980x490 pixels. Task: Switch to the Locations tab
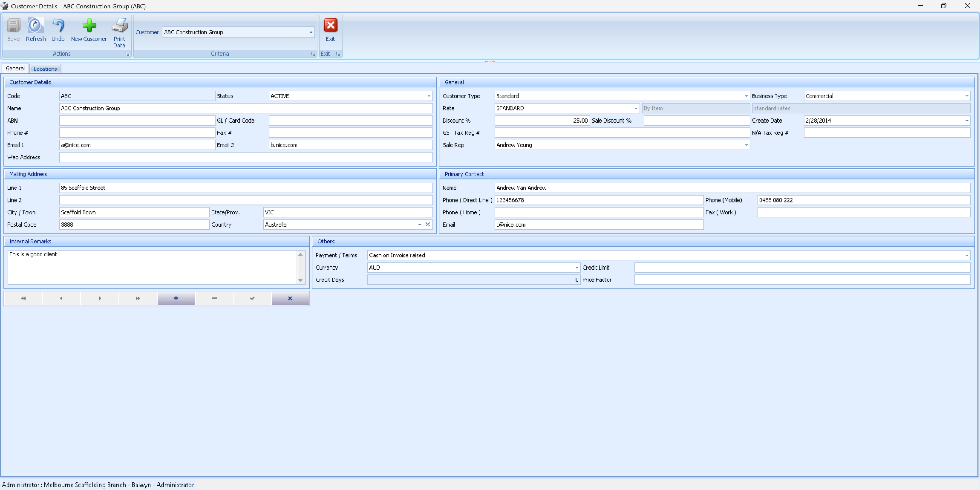click(x=45, y=69)
